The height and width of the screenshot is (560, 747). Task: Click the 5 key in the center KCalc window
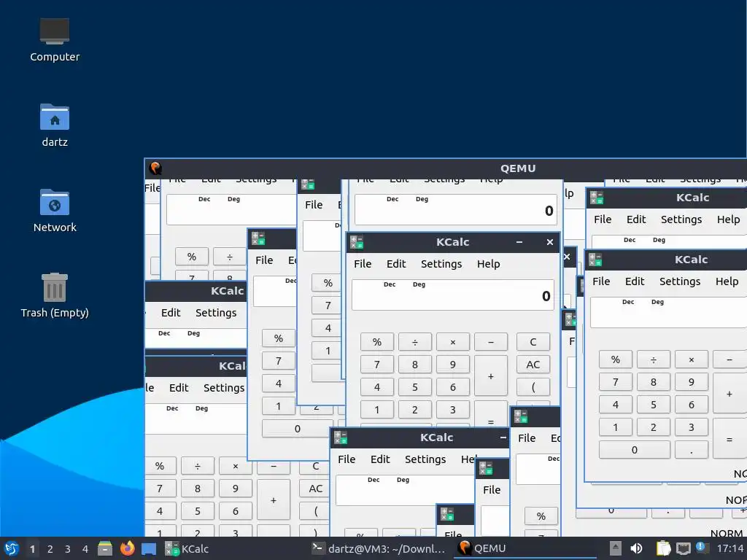coord(415,387)
